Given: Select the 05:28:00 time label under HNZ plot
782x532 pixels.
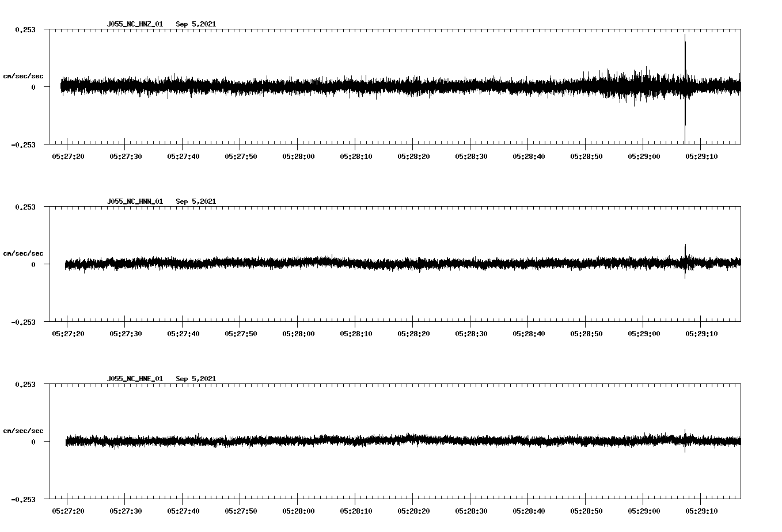Looking at the screenshot, I should pyautogui.click(x=298, y=156).
